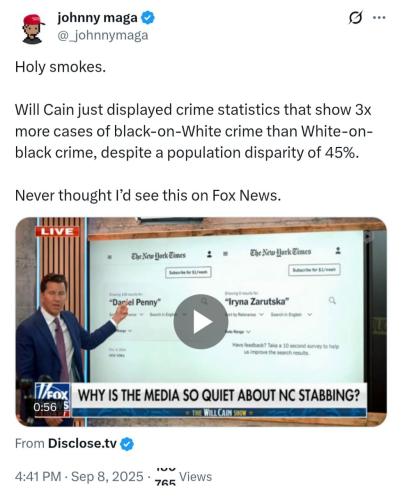Click the tweet text starting "Will Cain just displayed"
Image resolution: width=402 pixels, height=500 pixels.
(x=194, y=131)
